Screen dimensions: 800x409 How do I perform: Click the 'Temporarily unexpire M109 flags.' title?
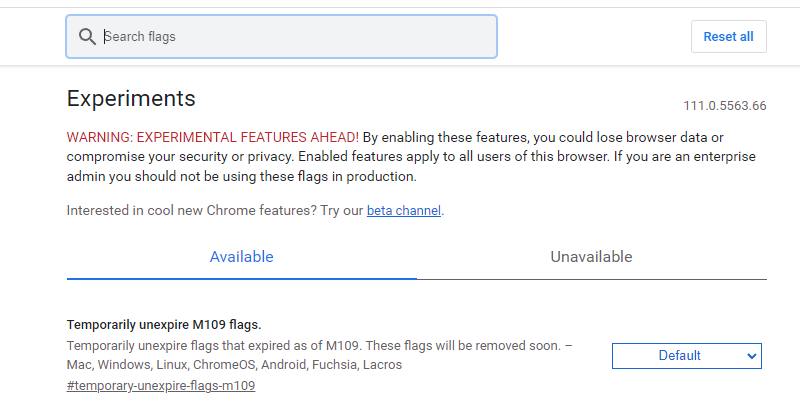[x=163, y=325]
